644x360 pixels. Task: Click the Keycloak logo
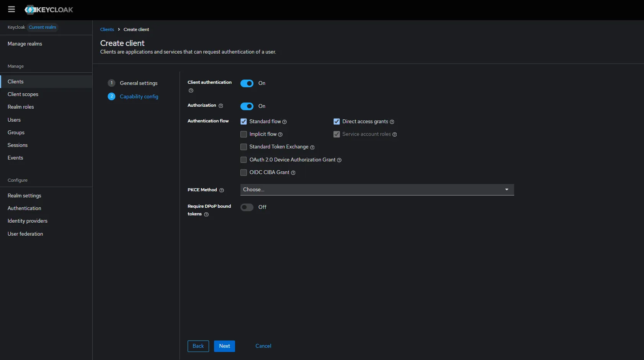(x=49, y=10)
